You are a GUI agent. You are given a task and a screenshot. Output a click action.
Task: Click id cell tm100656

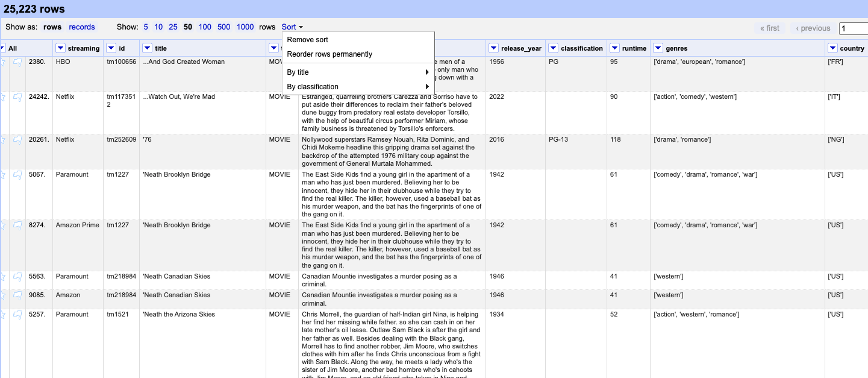122,61
